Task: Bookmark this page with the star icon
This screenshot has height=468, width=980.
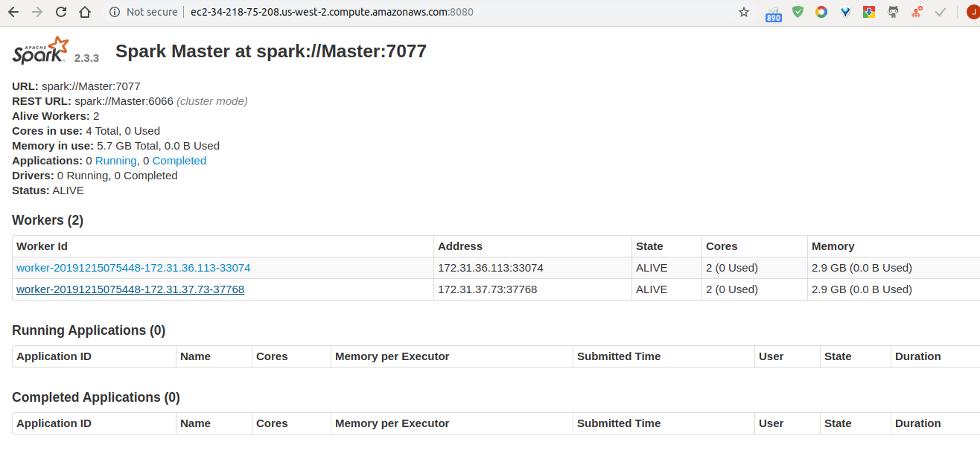Action: (744, 12)
